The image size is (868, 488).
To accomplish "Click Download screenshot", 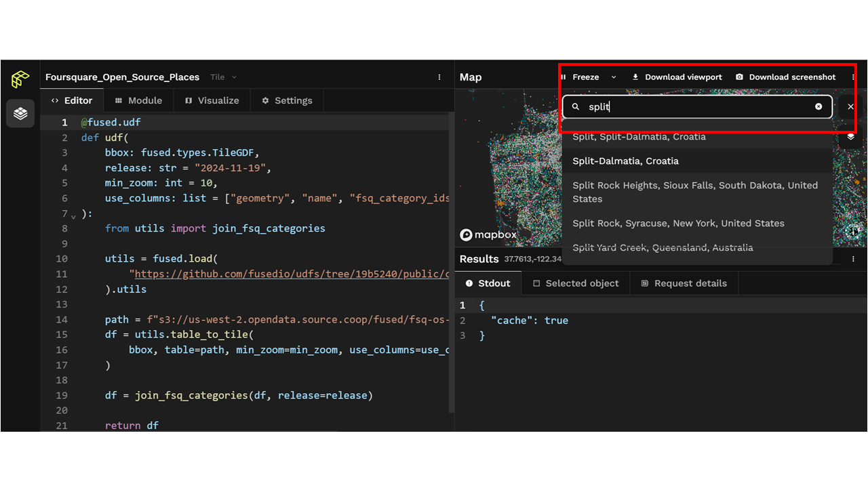I will click(x=786, y=77).
